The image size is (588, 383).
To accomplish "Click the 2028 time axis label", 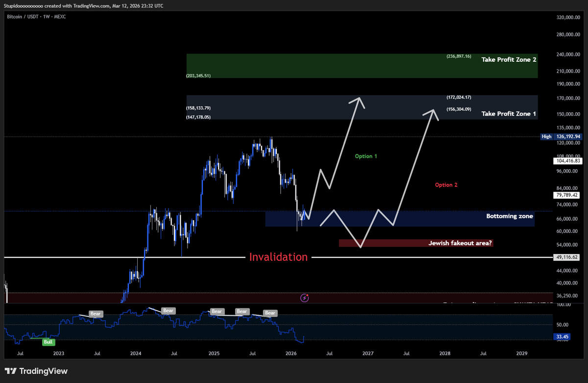I will click(445, 353).
